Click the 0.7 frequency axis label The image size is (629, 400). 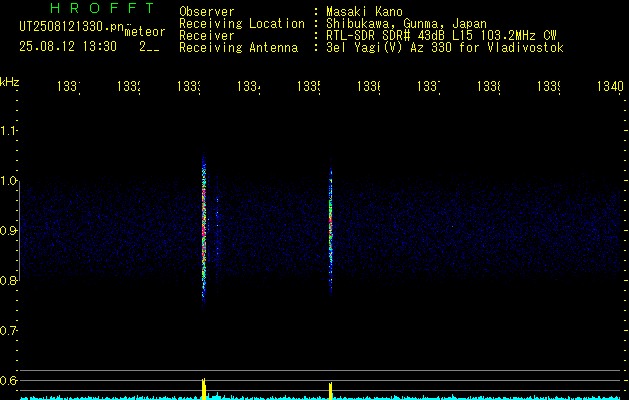click(8, 331)
